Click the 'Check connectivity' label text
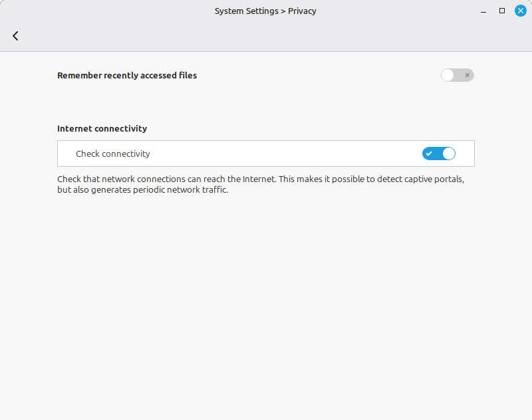The height and width of the screenshot is (420, 532). click(x=113, y=154)
